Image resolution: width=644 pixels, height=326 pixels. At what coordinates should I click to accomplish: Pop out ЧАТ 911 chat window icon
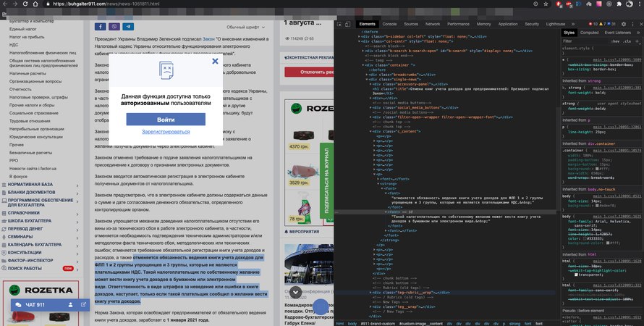pyautogui.click(x=83, y=304)
